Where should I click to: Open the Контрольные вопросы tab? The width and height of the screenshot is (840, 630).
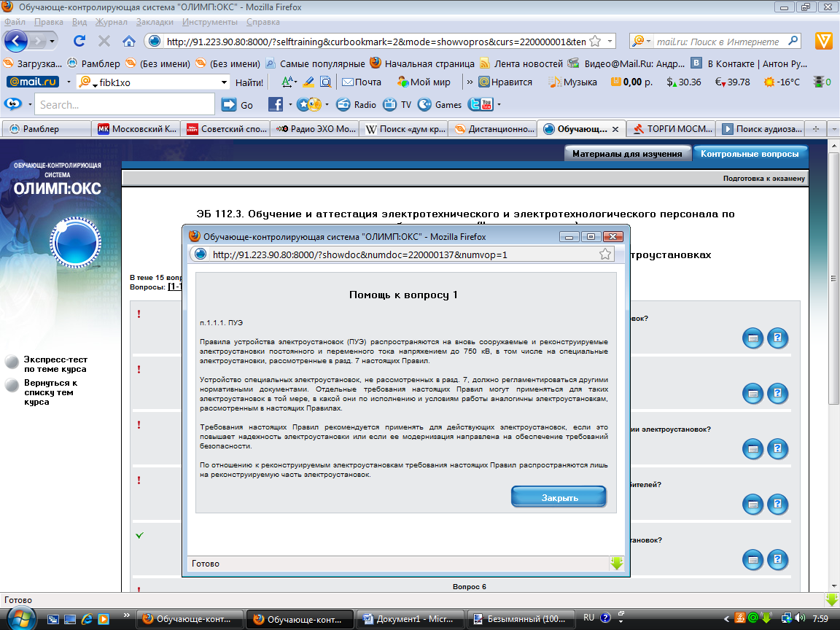point(750,154)
